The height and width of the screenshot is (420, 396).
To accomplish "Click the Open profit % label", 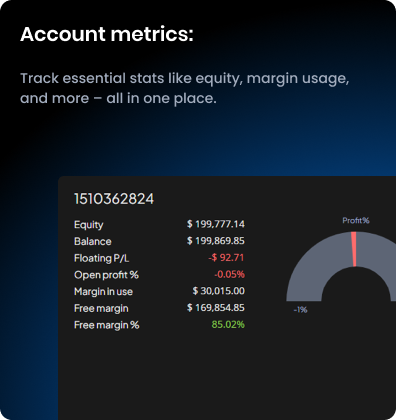I will click(x=106, y=275).
